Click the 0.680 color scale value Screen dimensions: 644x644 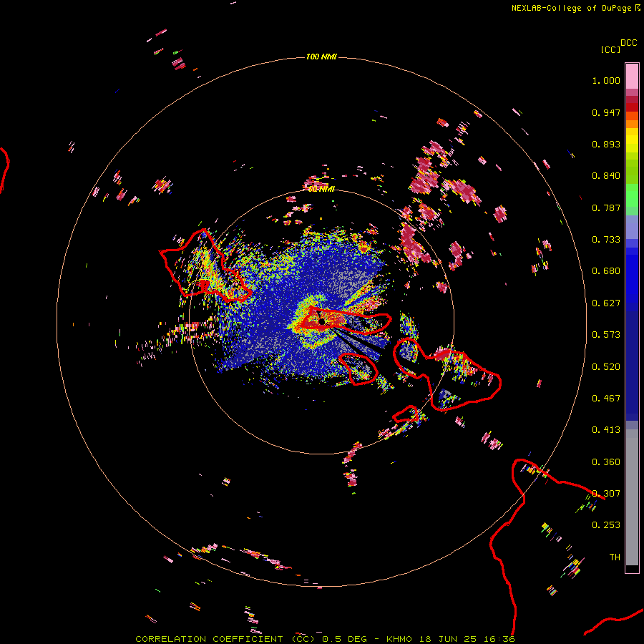[x=606, y=271]
